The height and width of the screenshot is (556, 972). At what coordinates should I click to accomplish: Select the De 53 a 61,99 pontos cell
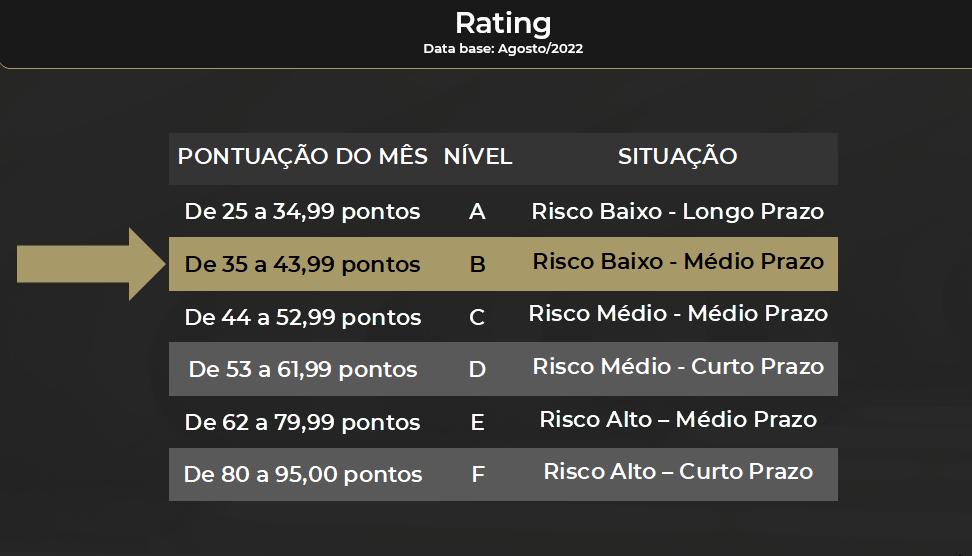tap(303, 369)
